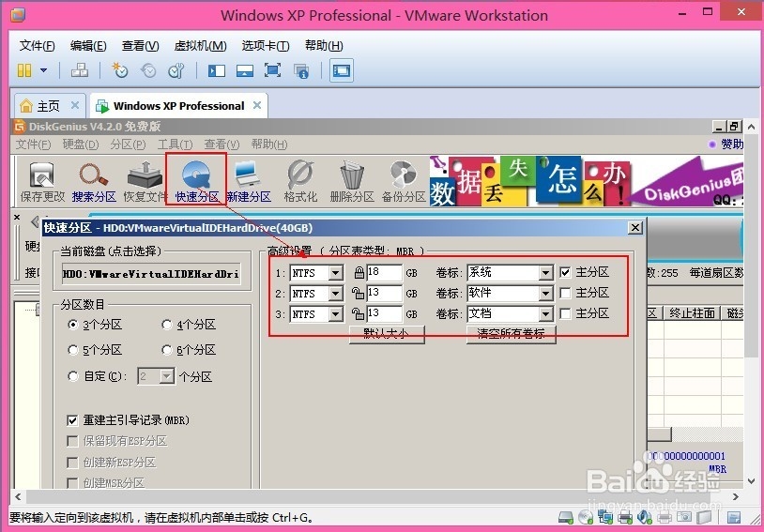Open the 文档 volume label dropdown
The width and height of the screenshot is (764, 532).
[545, 314]
